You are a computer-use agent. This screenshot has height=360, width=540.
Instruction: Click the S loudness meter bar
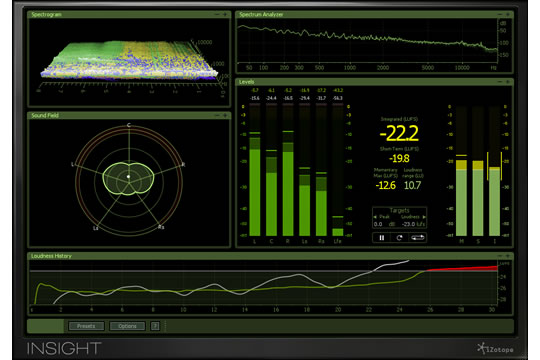click(478, 171)
